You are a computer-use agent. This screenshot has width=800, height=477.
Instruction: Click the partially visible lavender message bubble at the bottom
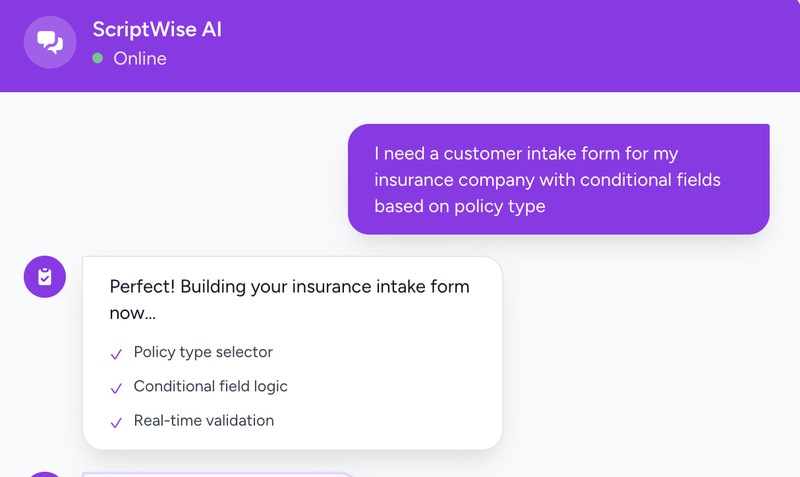220,473
